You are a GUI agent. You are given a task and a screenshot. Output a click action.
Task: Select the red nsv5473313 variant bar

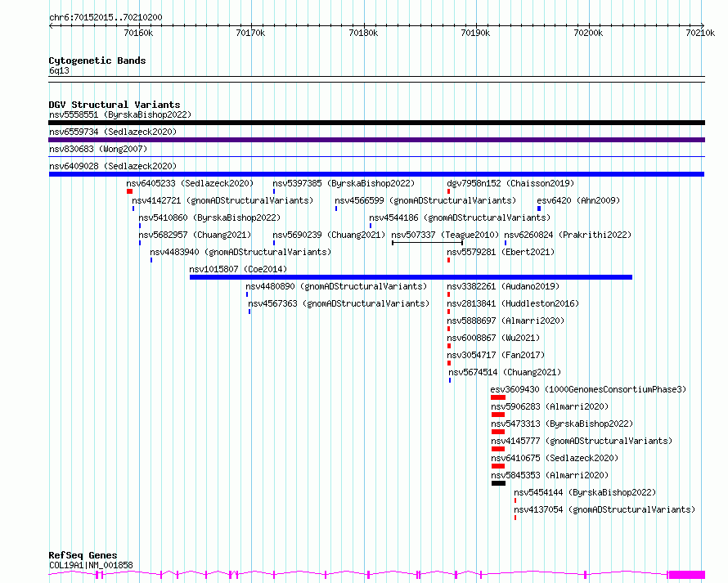(x=497, y=432)
